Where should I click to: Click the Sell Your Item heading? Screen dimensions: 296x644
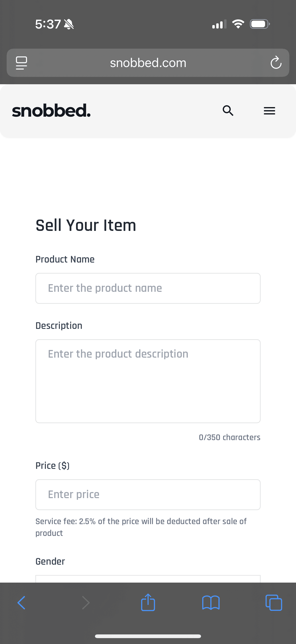86,225
